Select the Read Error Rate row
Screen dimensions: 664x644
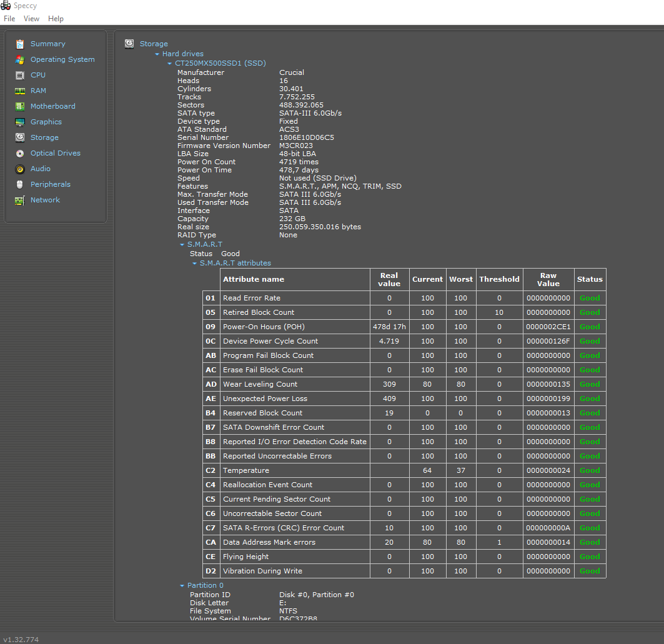[404, 298]
